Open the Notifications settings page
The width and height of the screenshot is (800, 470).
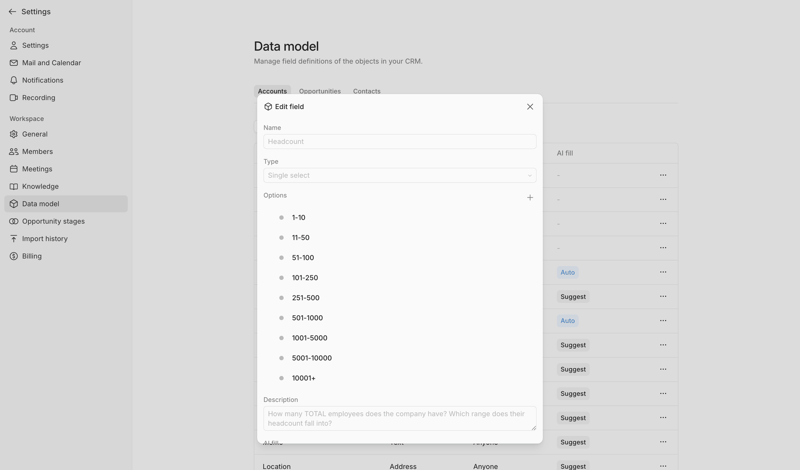tap(42, 80)
